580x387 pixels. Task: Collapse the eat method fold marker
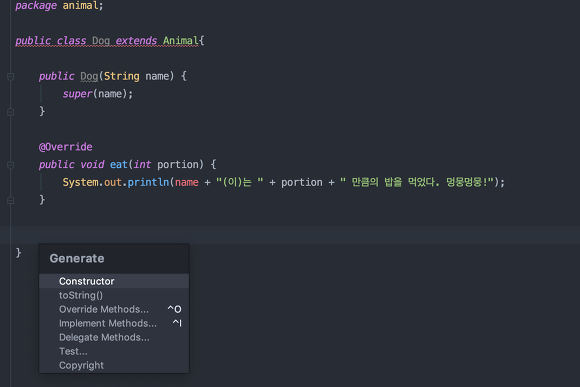(10, 165)
